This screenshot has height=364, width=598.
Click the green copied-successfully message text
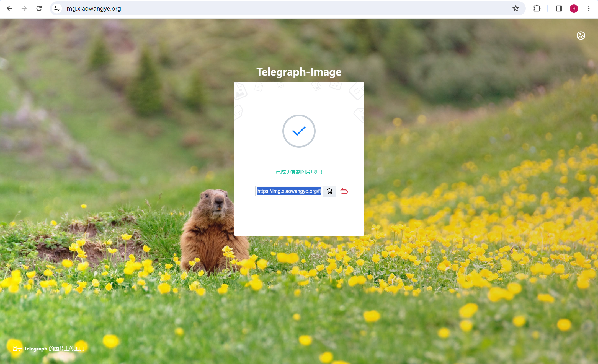click(x=299, y=172)
